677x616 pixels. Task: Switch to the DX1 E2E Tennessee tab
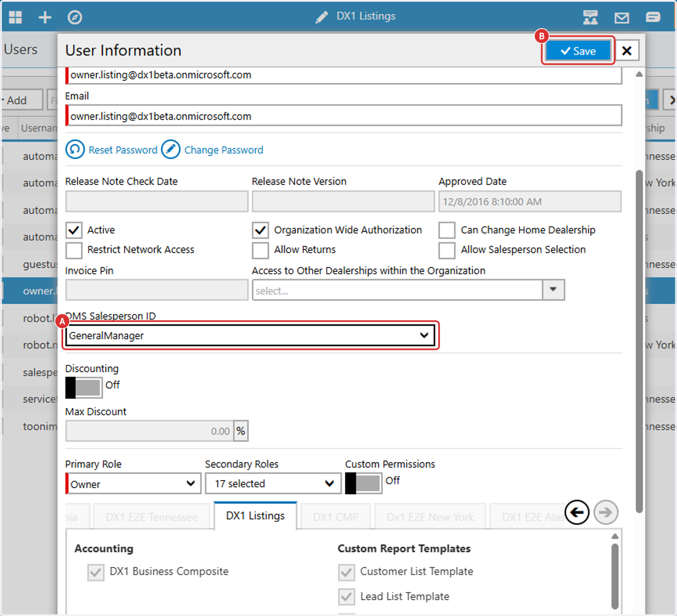(x=152, y=517)
